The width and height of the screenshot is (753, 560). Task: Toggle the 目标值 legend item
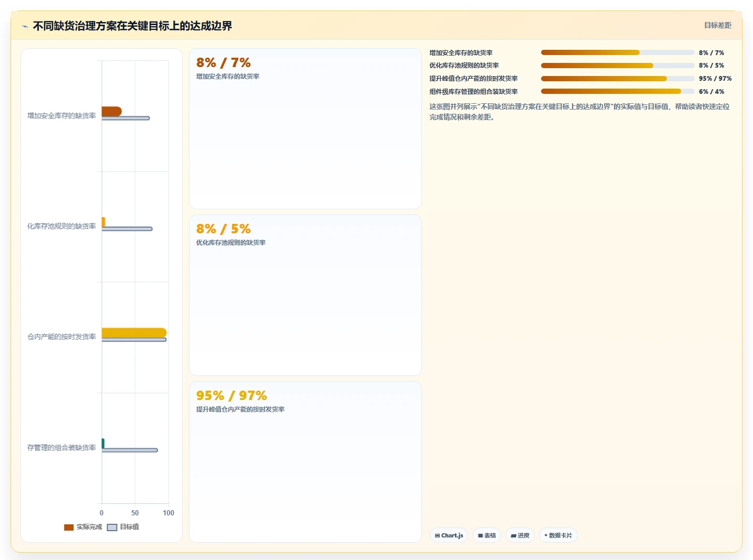tap(123, 527)
